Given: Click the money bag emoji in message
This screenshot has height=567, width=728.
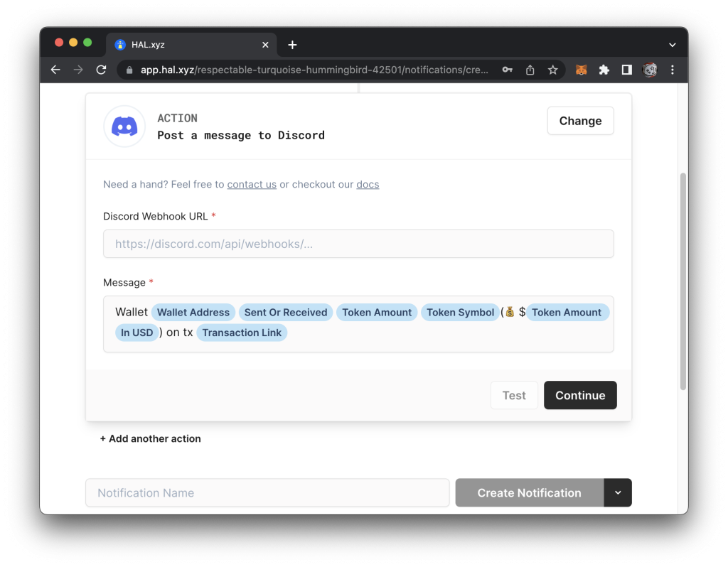Looking at the screenshot, I should click(510, 312).
